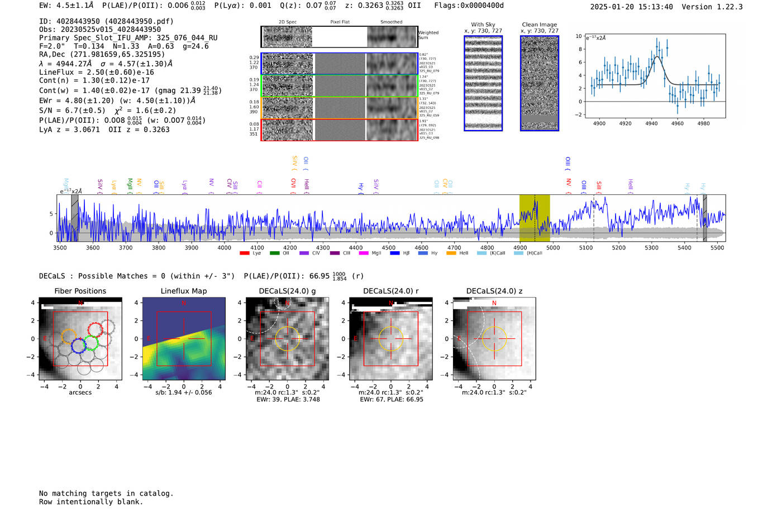Click the LineFlux = 2.50(±0.60)e-16 value
The height and width of the screenshot is (532, 782).
click(x=97, y=72)
